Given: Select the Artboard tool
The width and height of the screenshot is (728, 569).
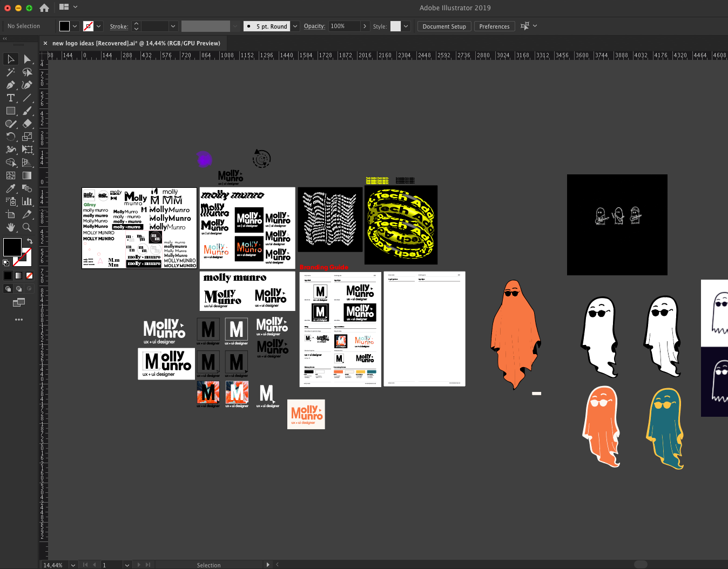Looking at the screenshot, I should click(x=10, y=214).
